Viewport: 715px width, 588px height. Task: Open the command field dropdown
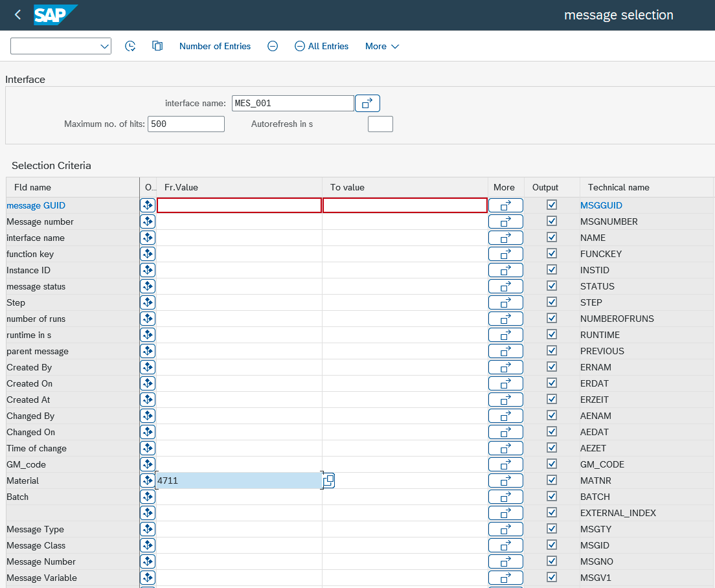[x=104, y=46]
